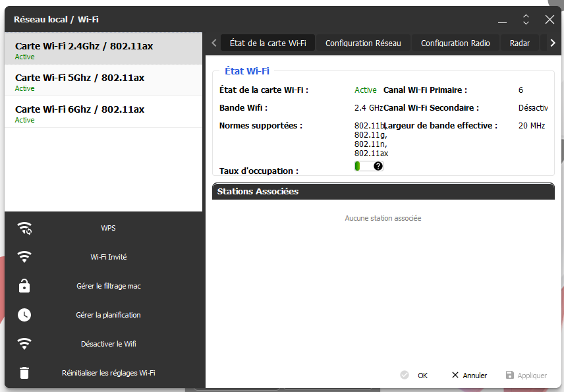Click the 'Bande Wifi' label
Image resolution: width=564 pixels, height=392 pixels.
[243, 108]
